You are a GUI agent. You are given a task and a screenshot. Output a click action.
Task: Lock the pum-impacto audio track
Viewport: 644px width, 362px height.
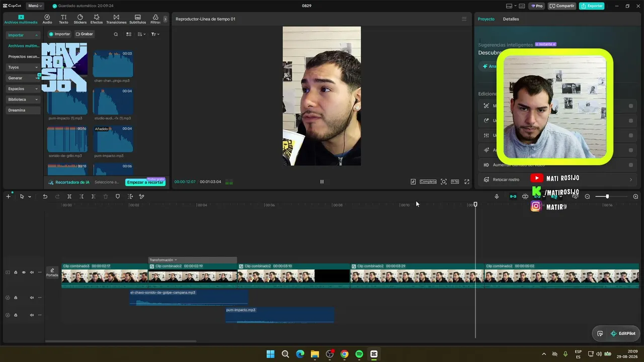pyautogui.click(x=16, y=315)
